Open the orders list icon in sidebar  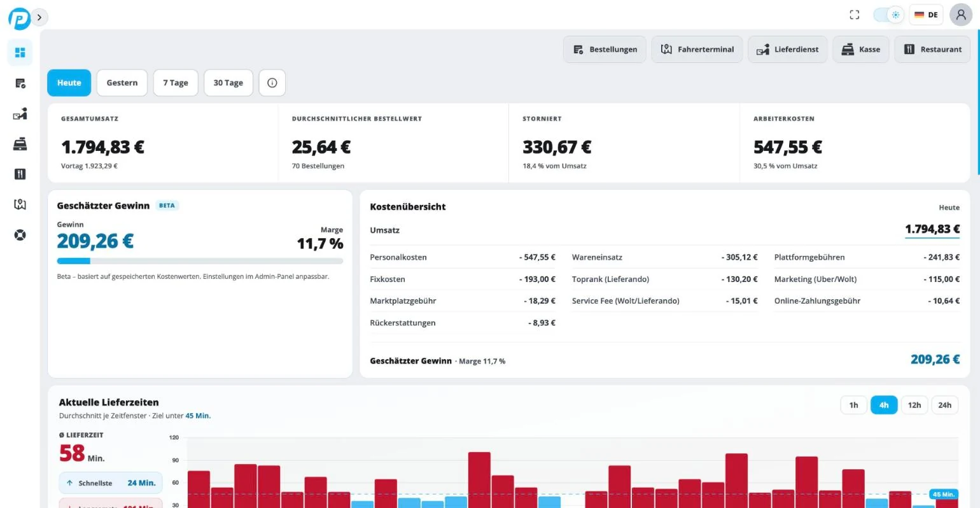coord(20,83)
